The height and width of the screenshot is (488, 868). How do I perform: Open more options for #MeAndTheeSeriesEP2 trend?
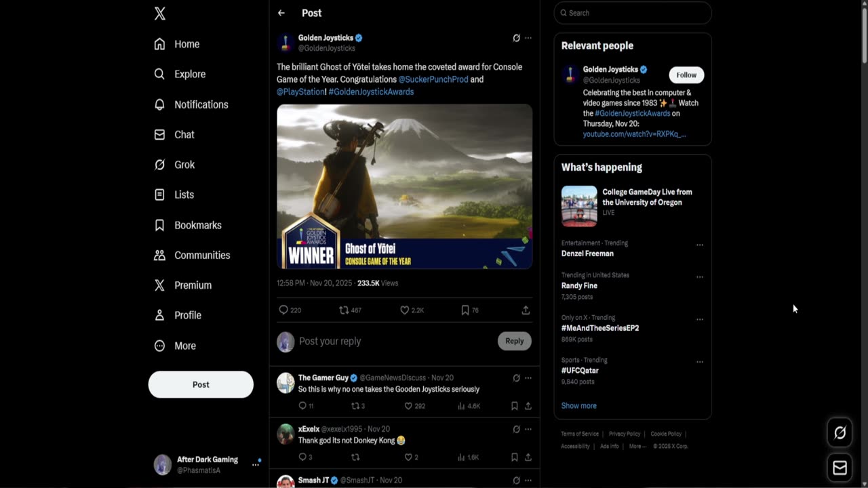[x=700, y=319]
